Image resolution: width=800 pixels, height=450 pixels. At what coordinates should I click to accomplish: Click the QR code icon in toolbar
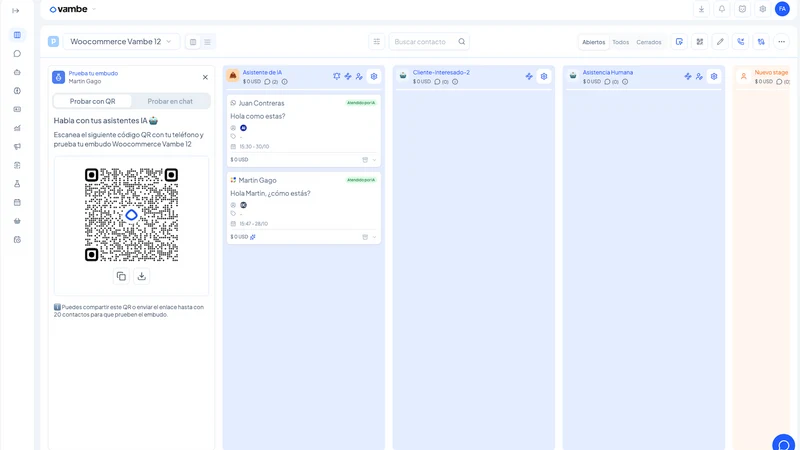(700, 42)
